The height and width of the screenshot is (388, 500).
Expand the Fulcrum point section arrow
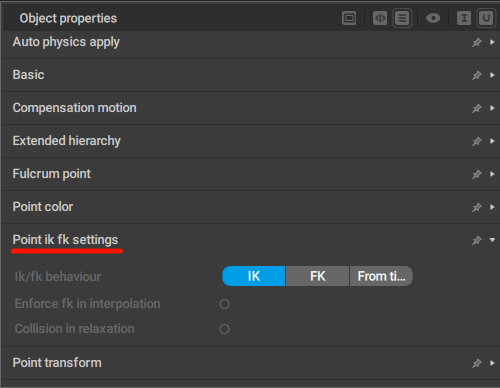click(x=492, y=174)
